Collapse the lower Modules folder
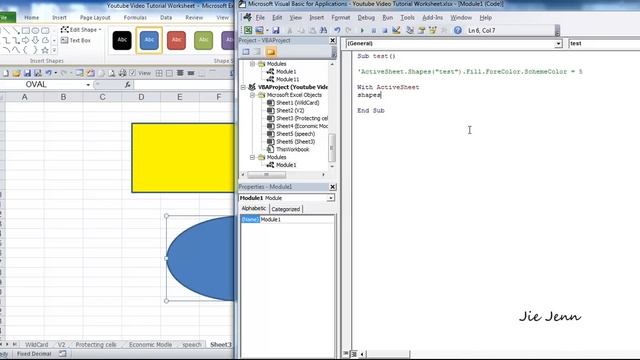This screenshot has height=360, width=640. coord(252,157)
